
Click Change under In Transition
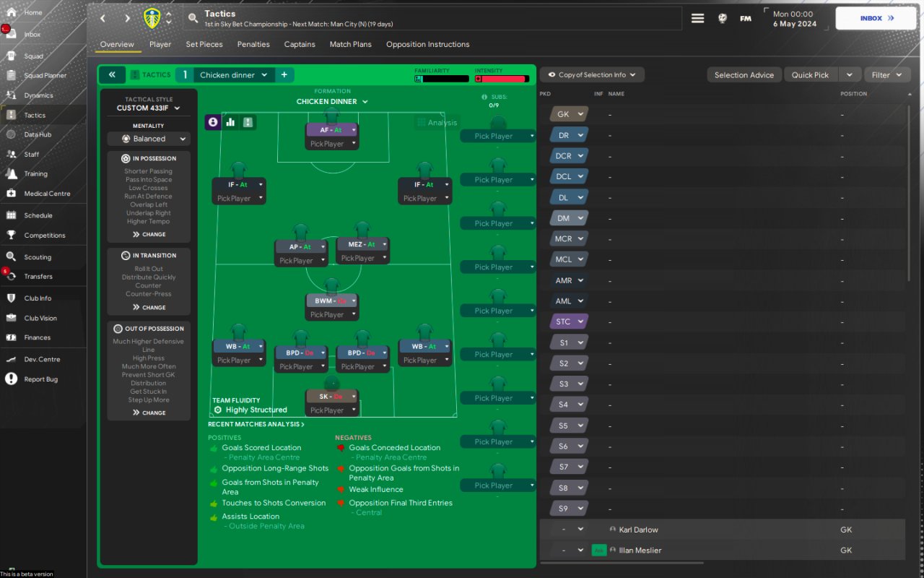[x=149, y=307]
